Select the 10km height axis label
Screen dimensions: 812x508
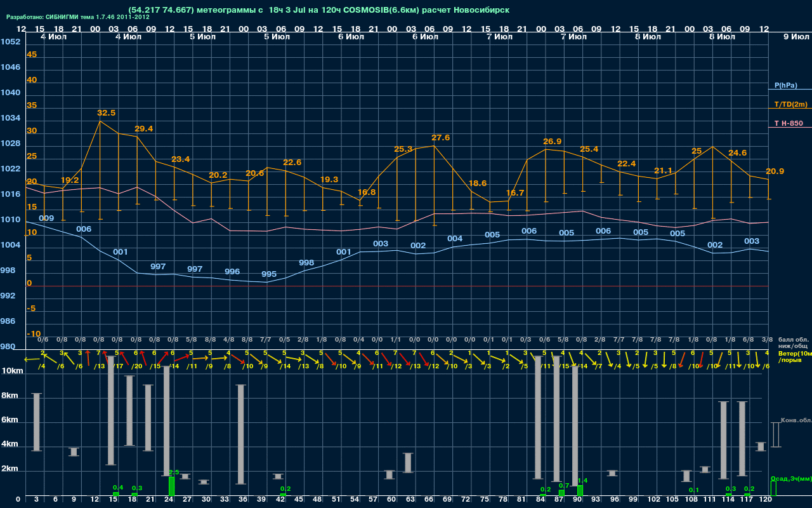pos(12,371)
